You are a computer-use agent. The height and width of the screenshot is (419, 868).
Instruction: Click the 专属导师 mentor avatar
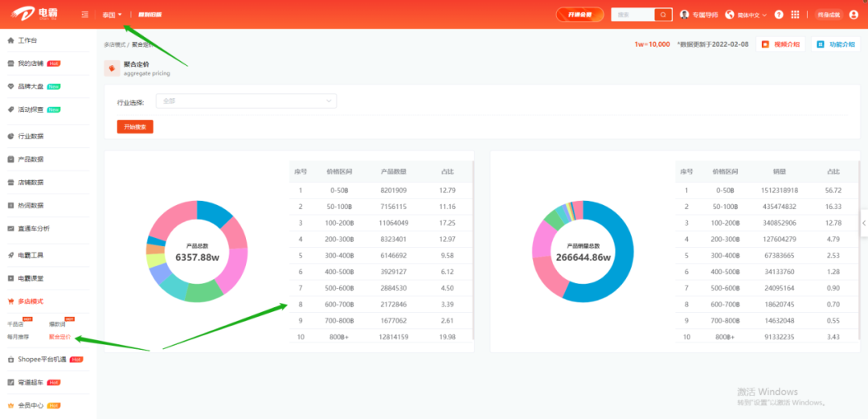(685, 14)
